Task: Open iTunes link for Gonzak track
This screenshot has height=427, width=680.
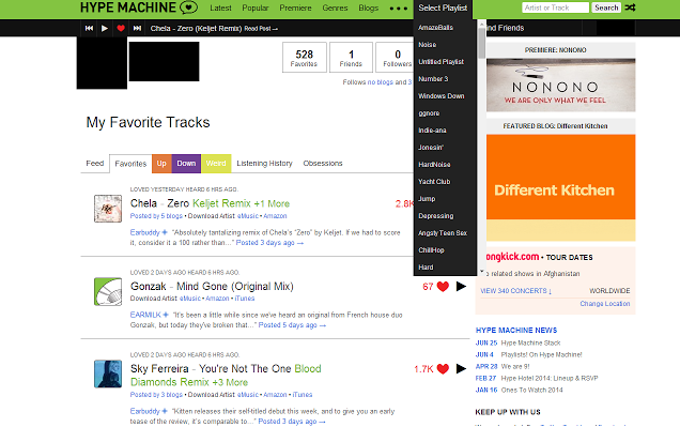Action: (x=245, y=298)
